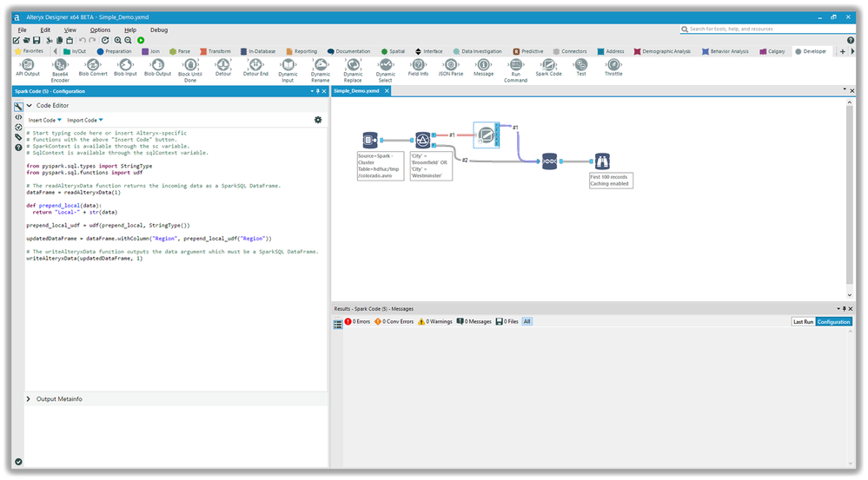Select the Message tool
The width and height of the screenshot is (868, 480).
[483, 68]
